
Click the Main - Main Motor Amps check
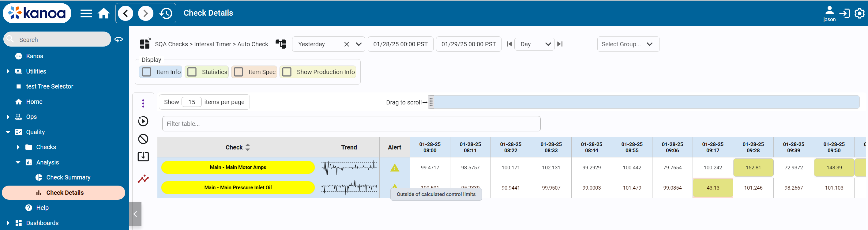(x=238, y=167)
